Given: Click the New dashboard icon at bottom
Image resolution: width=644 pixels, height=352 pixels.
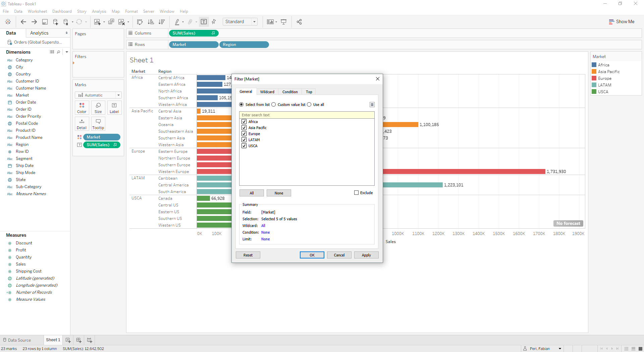Looking at the screenshot, I should pyautogui.click(x=79, y=340).
